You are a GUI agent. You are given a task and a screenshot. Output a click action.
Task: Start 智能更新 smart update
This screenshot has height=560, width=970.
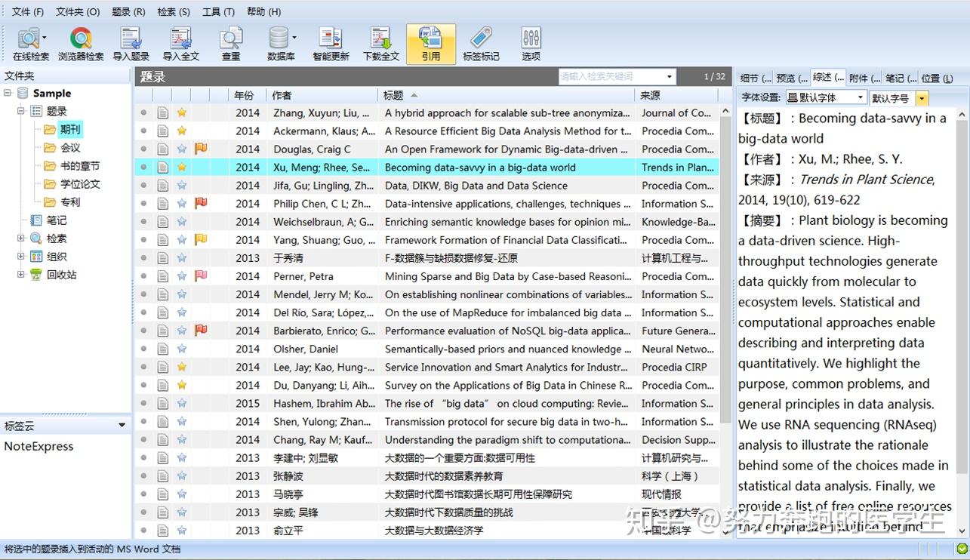click(x=331, y=45)
